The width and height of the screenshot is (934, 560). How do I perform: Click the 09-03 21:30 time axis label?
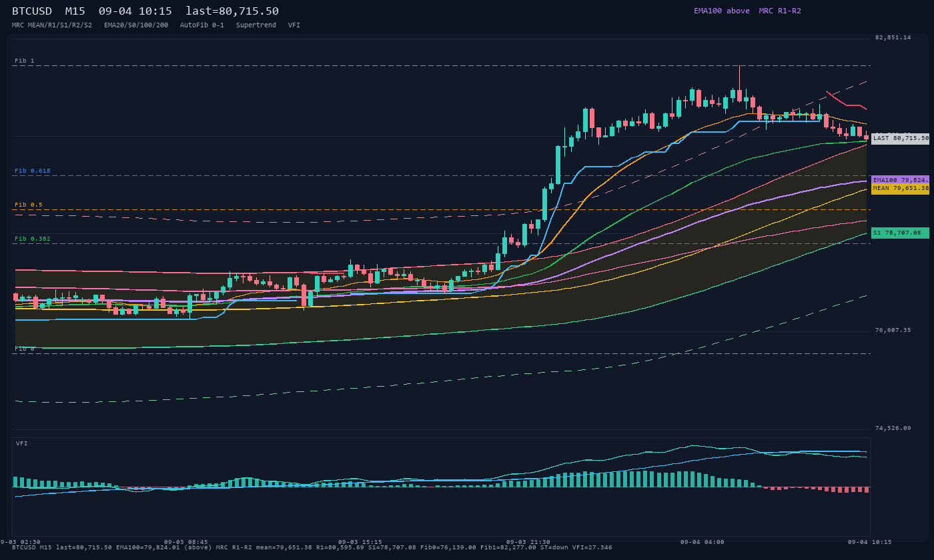click(x=528, y=542)
